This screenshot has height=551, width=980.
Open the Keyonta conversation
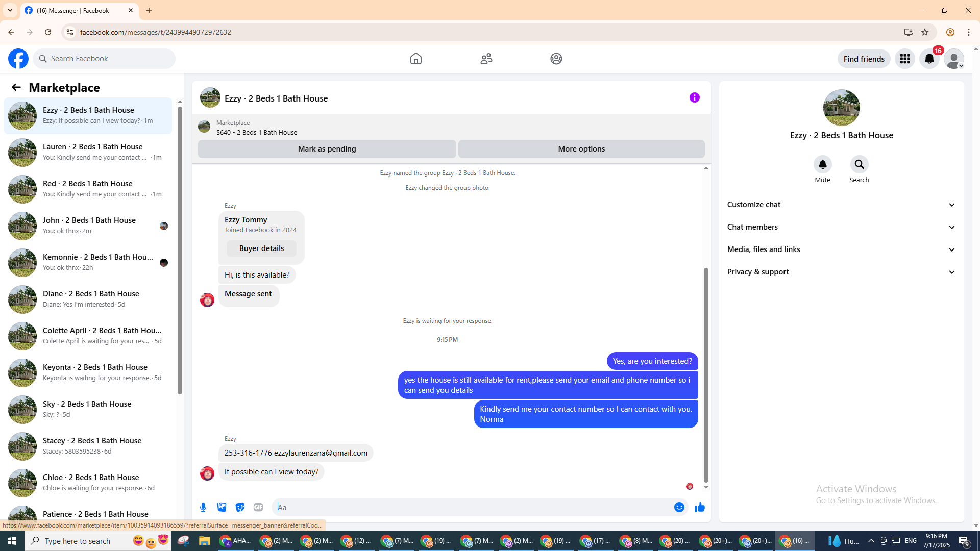(88, 372)
